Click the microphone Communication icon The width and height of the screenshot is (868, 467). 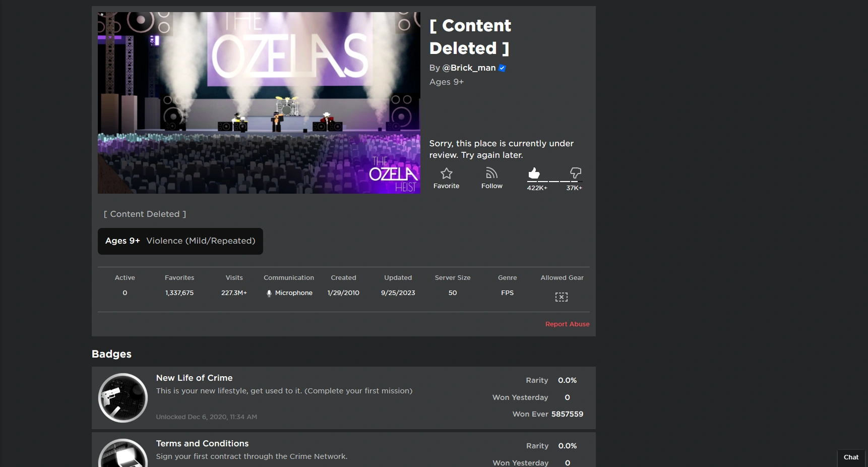tap(270, 293)
